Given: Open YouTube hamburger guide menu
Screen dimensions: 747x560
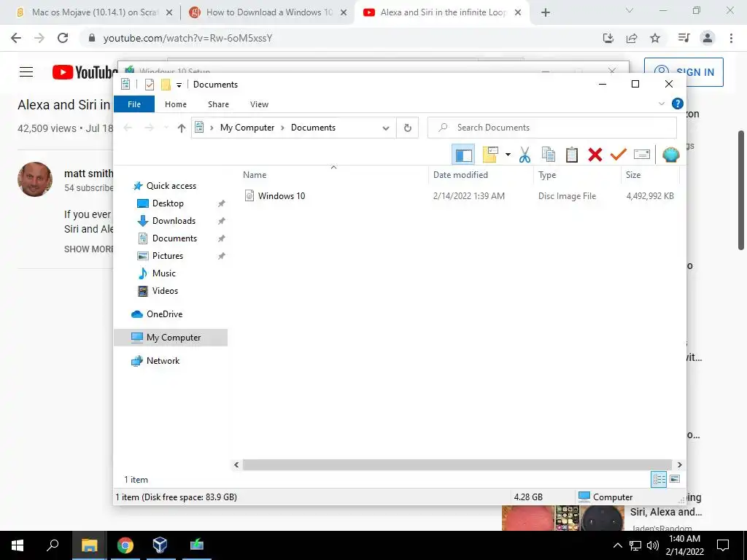Looking at the screenshot, I should tap(26, 72).
